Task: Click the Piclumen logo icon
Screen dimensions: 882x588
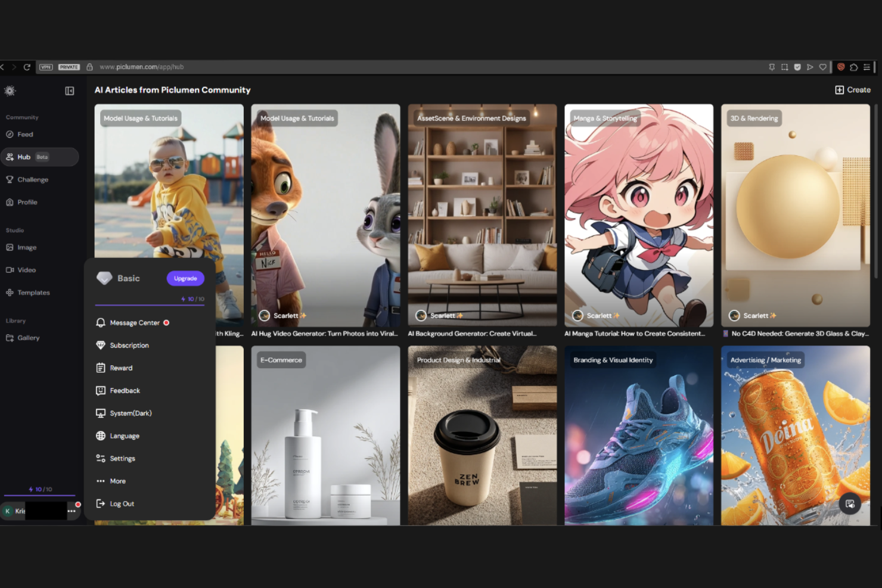Action: 10,91
